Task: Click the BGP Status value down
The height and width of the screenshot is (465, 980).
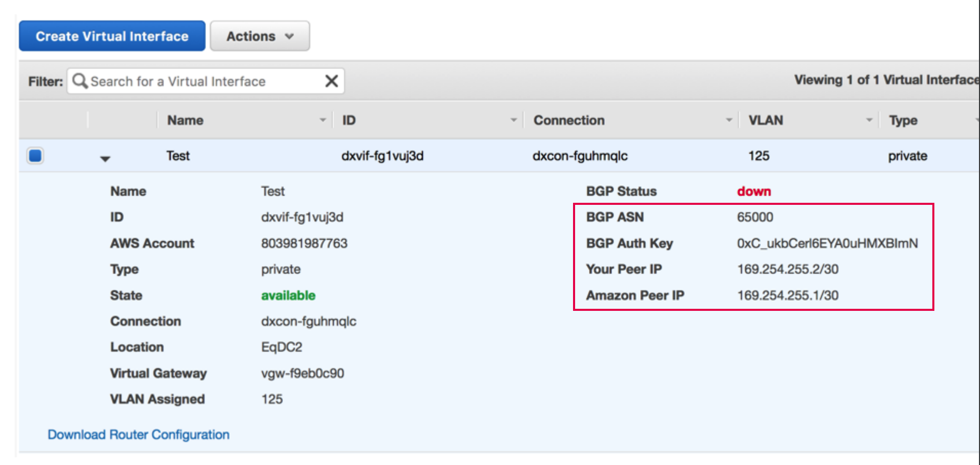Action: 753,191
